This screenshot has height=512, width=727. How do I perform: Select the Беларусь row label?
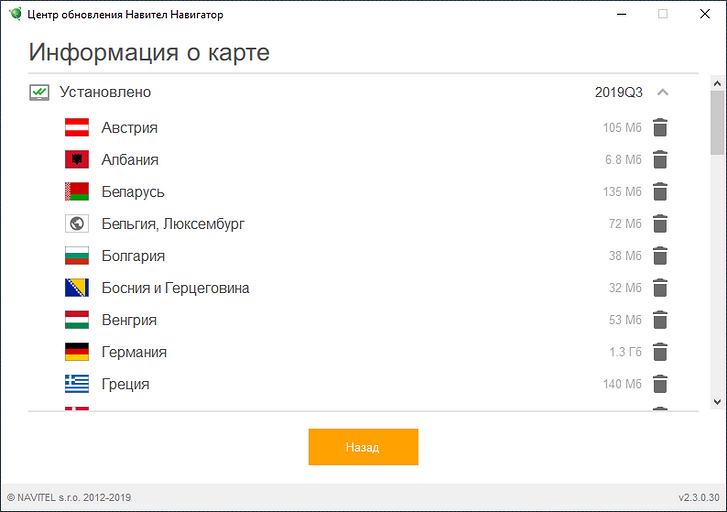coord(133,192)
